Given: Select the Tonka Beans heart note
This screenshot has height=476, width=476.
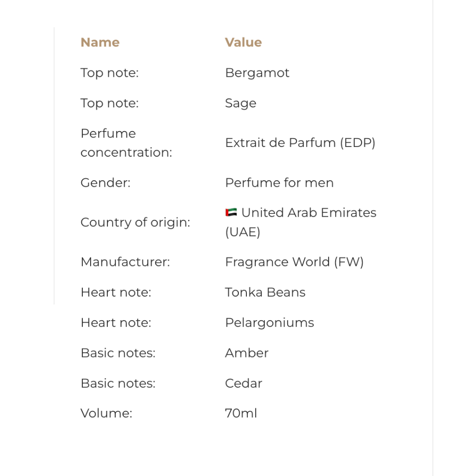Looking at the screenshot, I should pos(265,292).
